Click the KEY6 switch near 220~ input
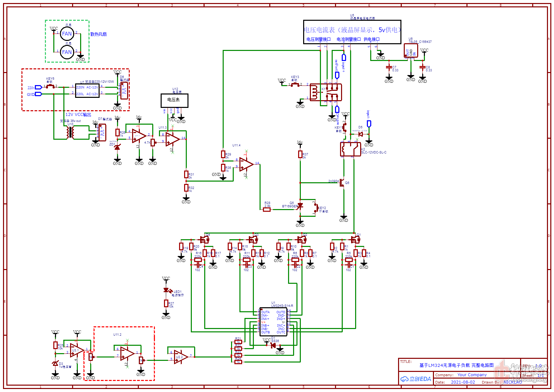The height and width of the screenshot is (392, 554). coord(50,86)
